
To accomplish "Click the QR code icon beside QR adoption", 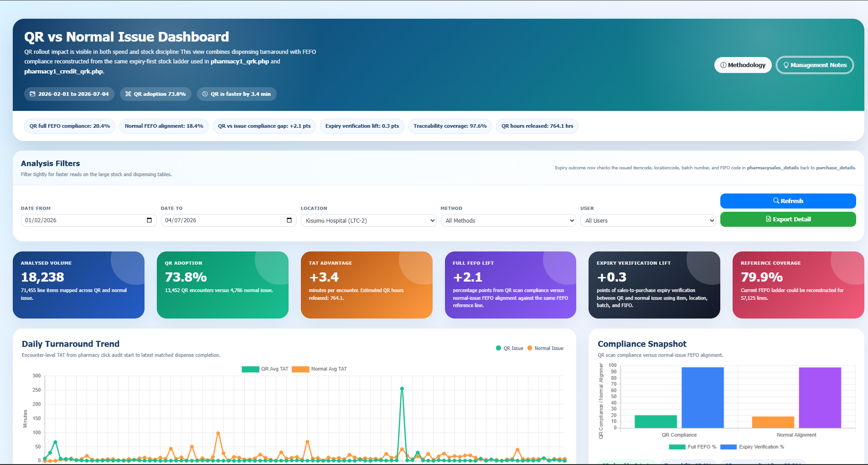I will click(x=128, y=94).
